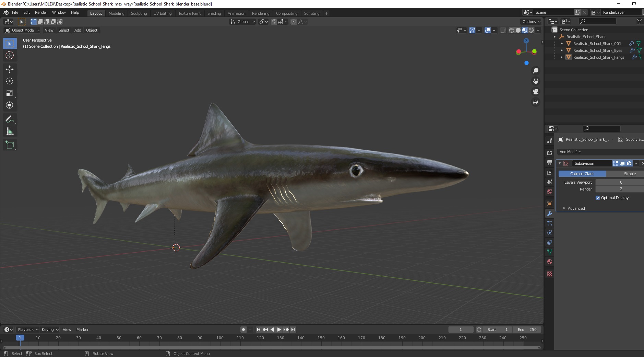Open the Physics properties tab

pyautogui.click(x=550, y=233)
